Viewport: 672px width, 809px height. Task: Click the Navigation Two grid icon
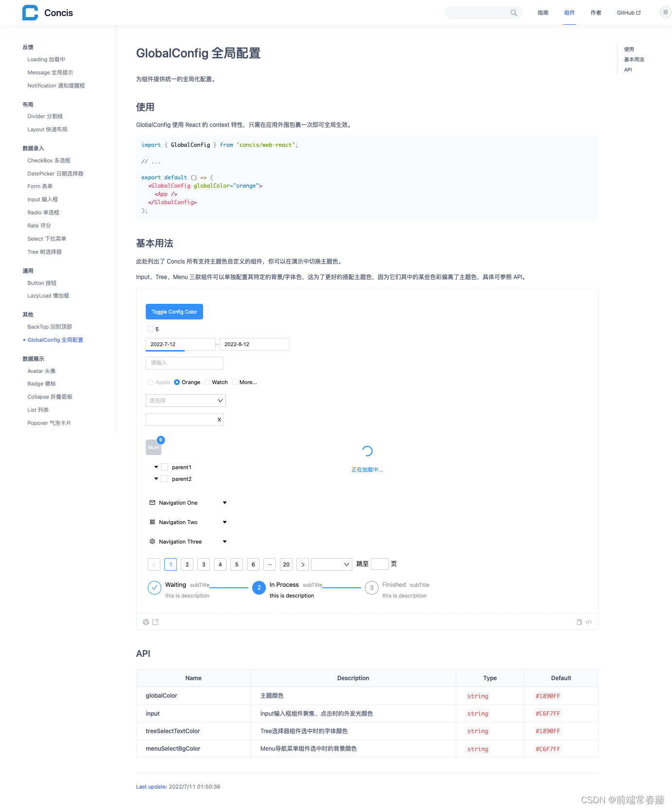point(153,522)
